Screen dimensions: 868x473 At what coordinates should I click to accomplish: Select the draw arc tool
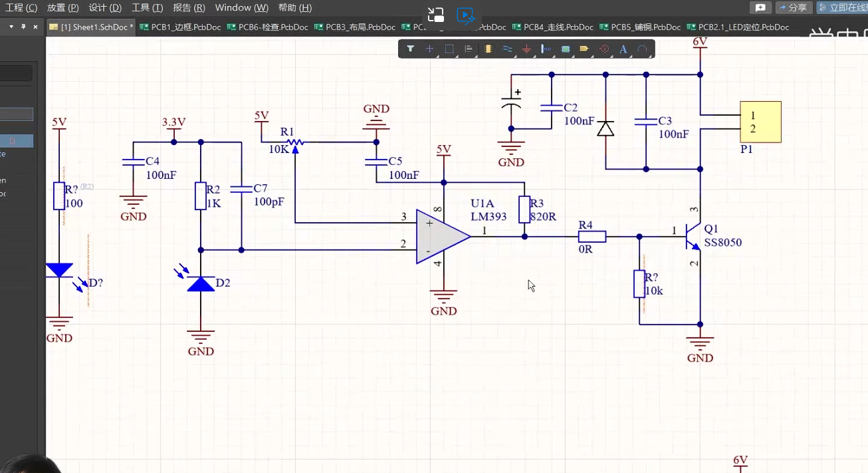[x=642, y=49]
